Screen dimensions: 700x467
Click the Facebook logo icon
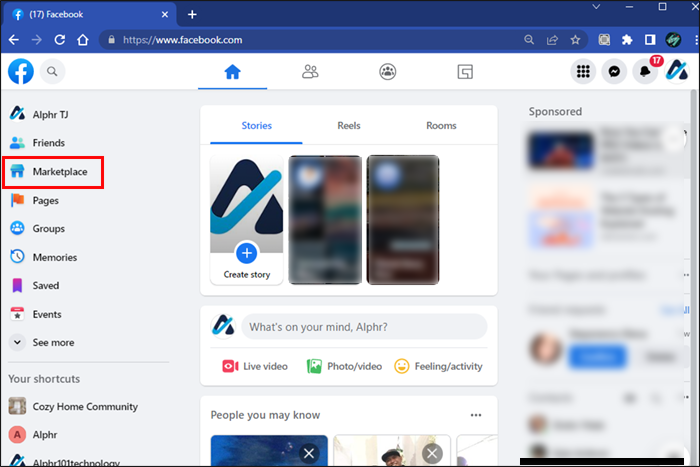[21, 71]
